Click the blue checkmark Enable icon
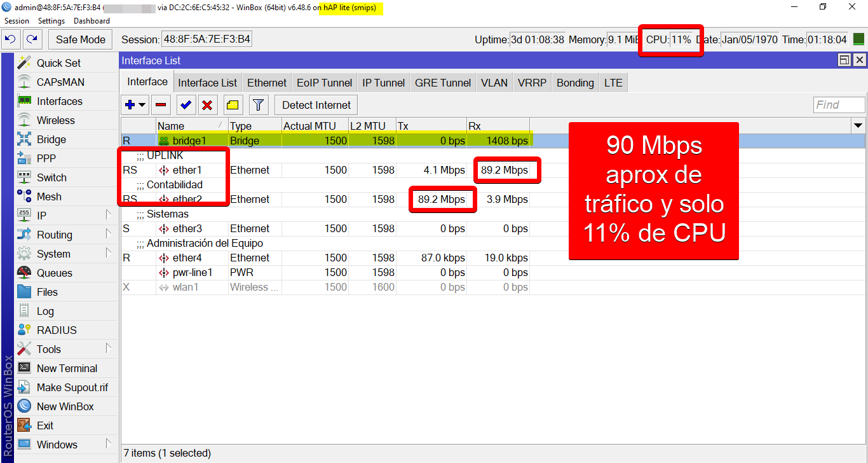 tap(186, 105)
